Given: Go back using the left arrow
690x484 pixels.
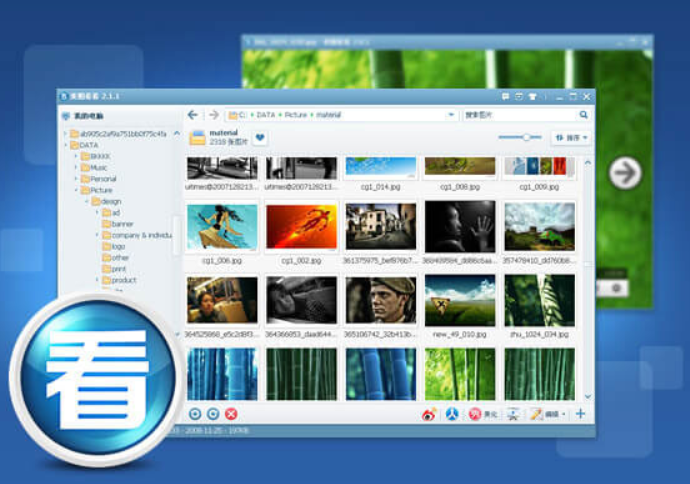Looking at the screenshot, I should coord(192,115).
